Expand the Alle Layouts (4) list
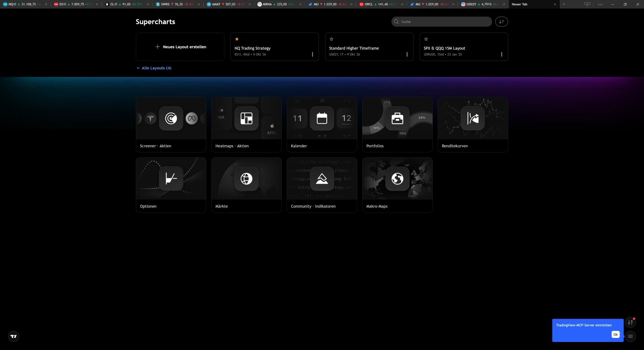Viewport: 644px width, 350px height. point(154,68)
